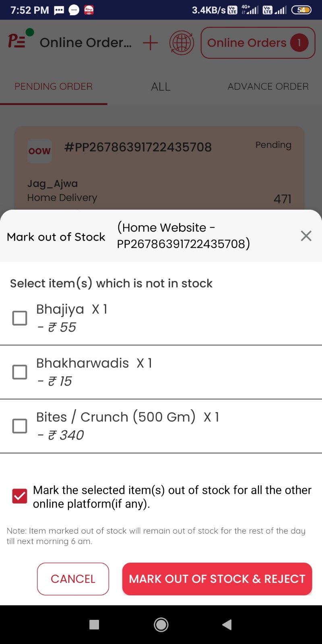Switch to the ALL tab
This screenshot has height=644, width=322.
[161, 87]
